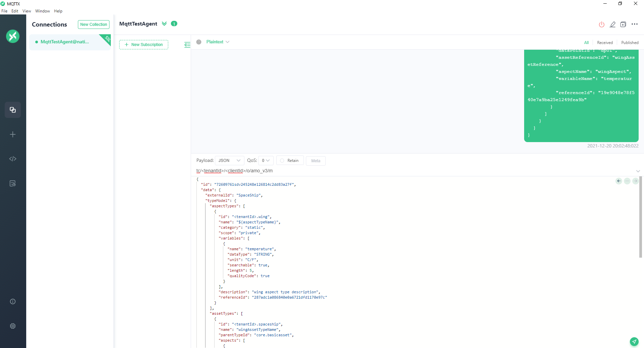Click the minus history button in the editor
This screenshot has height=348, width=644.
[x=627, y=181]
